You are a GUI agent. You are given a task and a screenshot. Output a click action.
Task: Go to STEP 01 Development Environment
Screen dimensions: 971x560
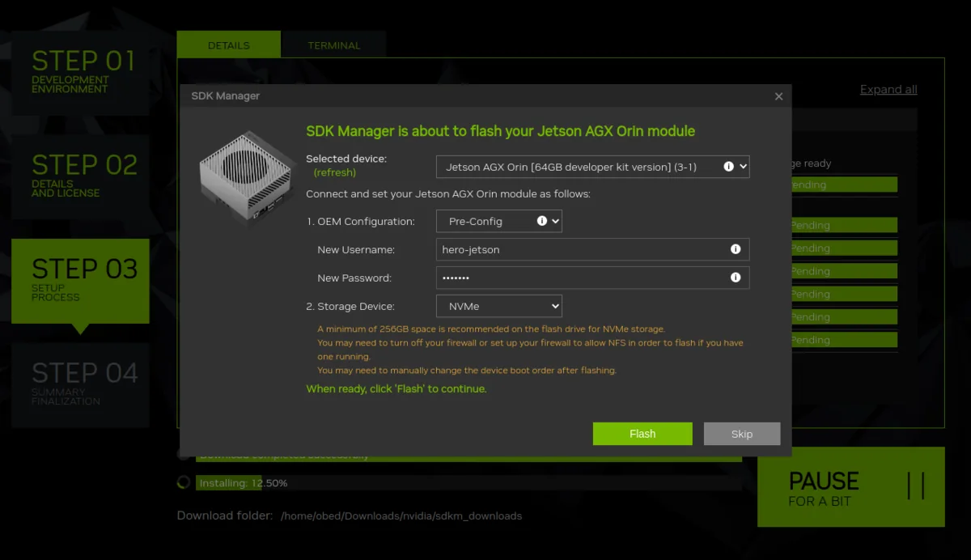[x=80, y=73]
